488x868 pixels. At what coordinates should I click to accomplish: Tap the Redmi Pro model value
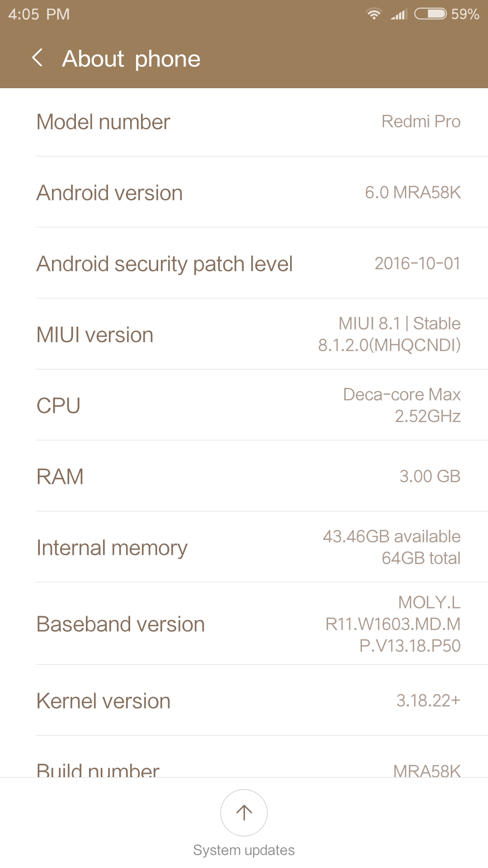(x=421, y=122)
